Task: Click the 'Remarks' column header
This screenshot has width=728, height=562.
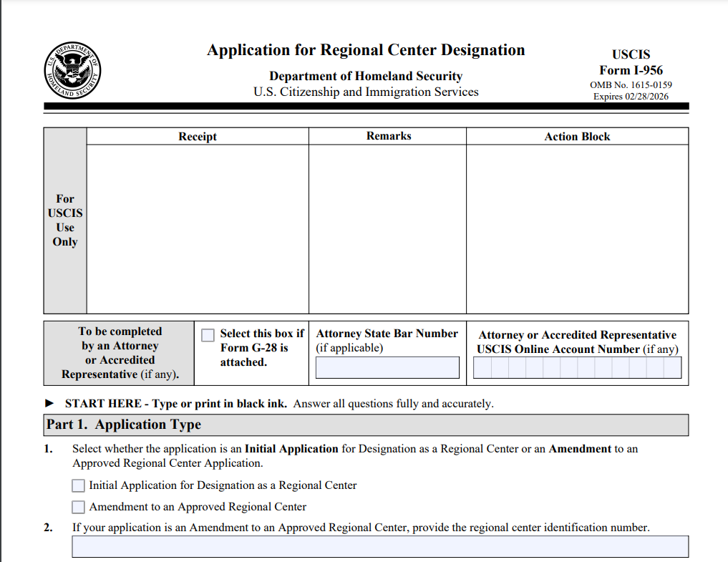Action: pyautogui.click(x=389, y=136)
